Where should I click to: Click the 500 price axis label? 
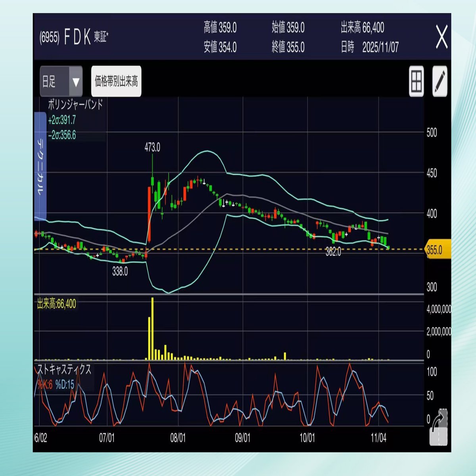[x=432, y=132]
